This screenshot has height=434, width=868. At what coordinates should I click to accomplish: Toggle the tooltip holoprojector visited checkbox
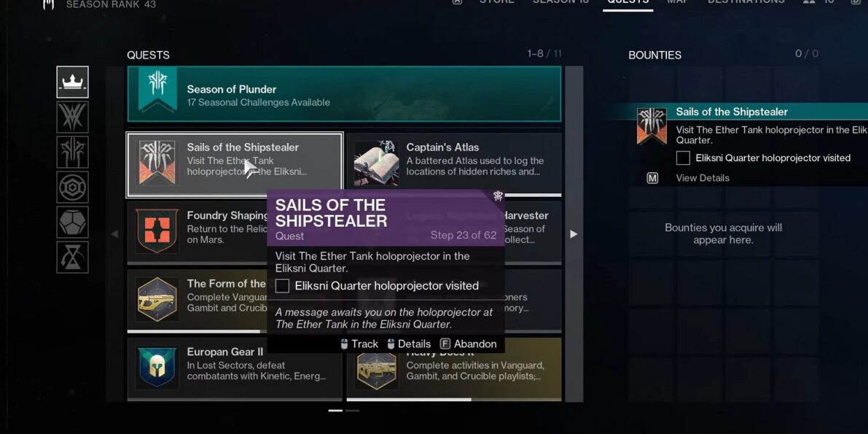coord(282,286)
